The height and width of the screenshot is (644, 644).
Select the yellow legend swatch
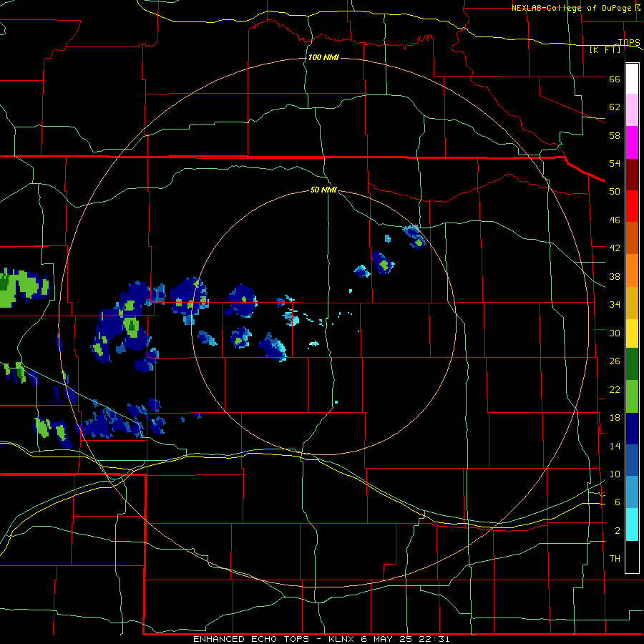pos(632,333)
